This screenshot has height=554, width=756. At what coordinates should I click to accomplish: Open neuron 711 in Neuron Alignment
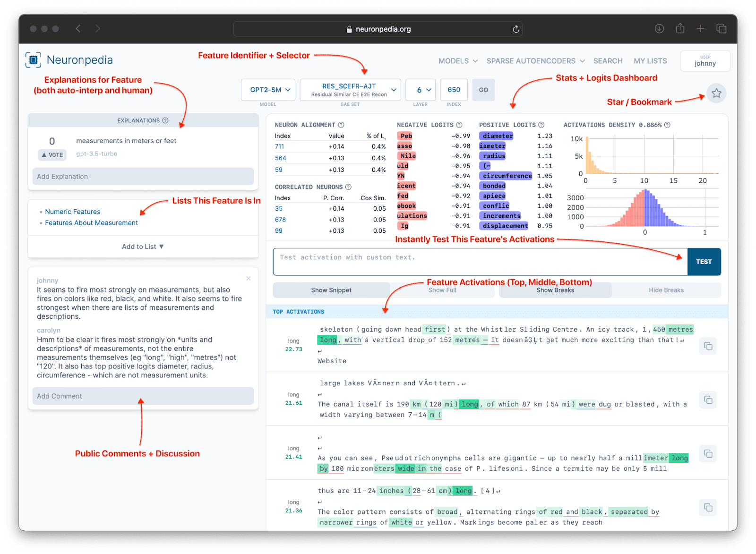coord(279,146)
